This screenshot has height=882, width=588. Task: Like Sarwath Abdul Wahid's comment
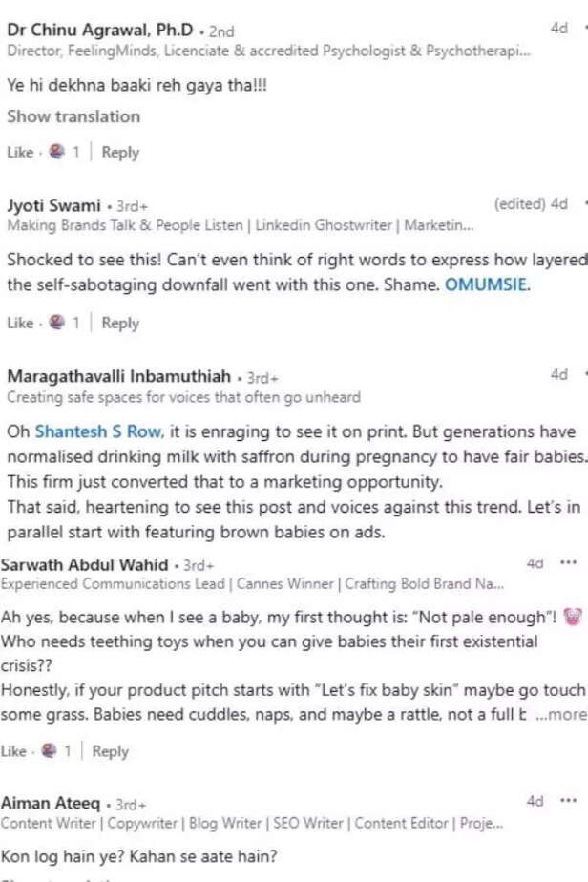point(13,751)
